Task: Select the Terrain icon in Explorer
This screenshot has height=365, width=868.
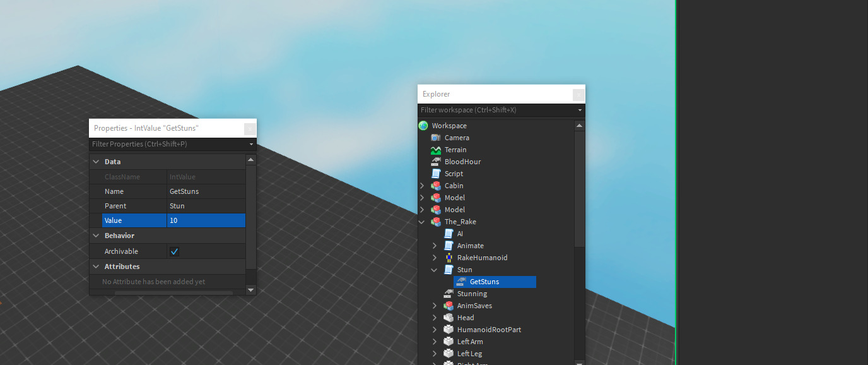Action: (436, 150)
